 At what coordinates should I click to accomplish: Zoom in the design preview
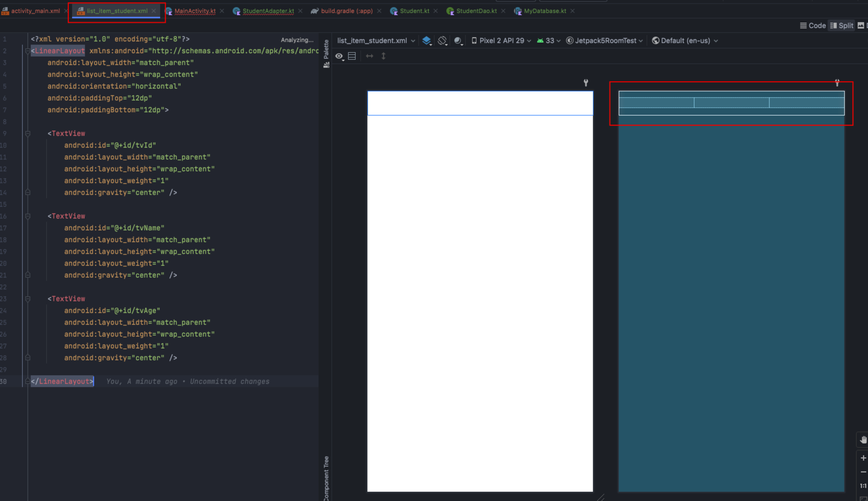point(863,458)
